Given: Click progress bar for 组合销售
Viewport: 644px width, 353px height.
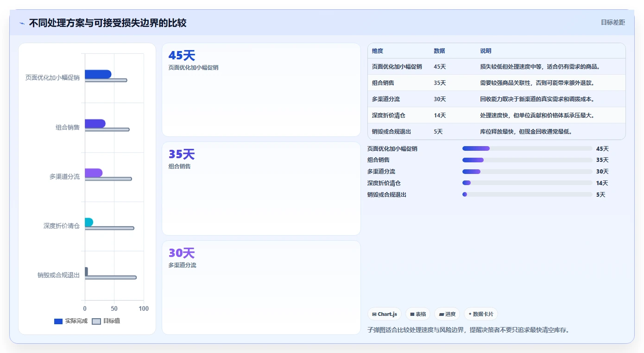Looking at the screenshot, I should click(527, 160).
